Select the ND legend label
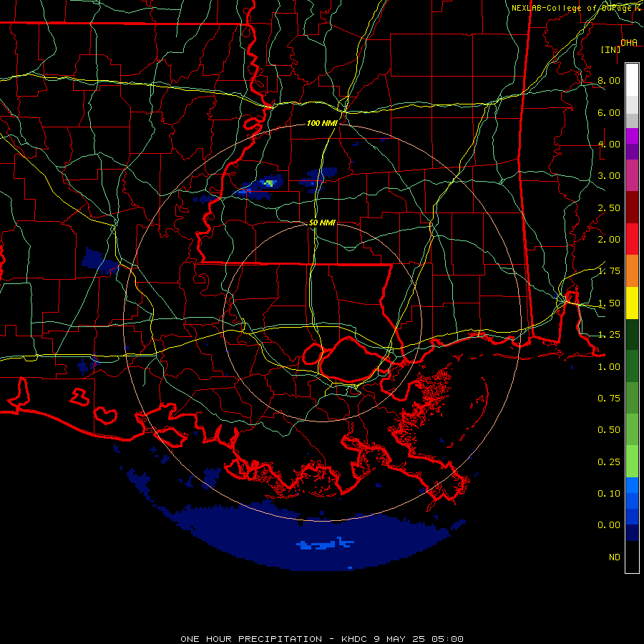Screen dimensions: 644x644 615,557
